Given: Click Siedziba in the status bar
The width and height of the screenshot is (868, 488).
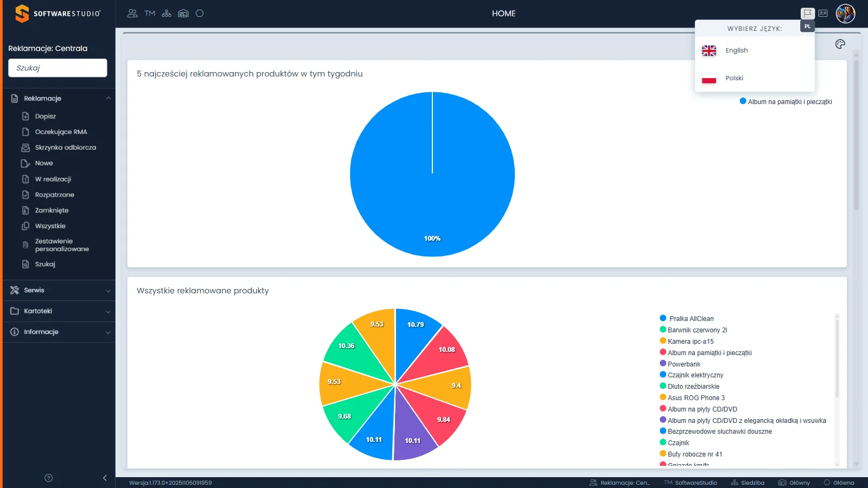Looking at the screenshot, I should [748, 483].
